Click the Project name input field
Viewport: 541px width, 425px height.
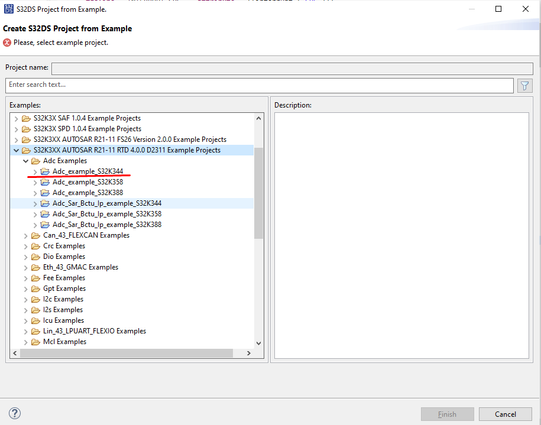click(292, 68)
